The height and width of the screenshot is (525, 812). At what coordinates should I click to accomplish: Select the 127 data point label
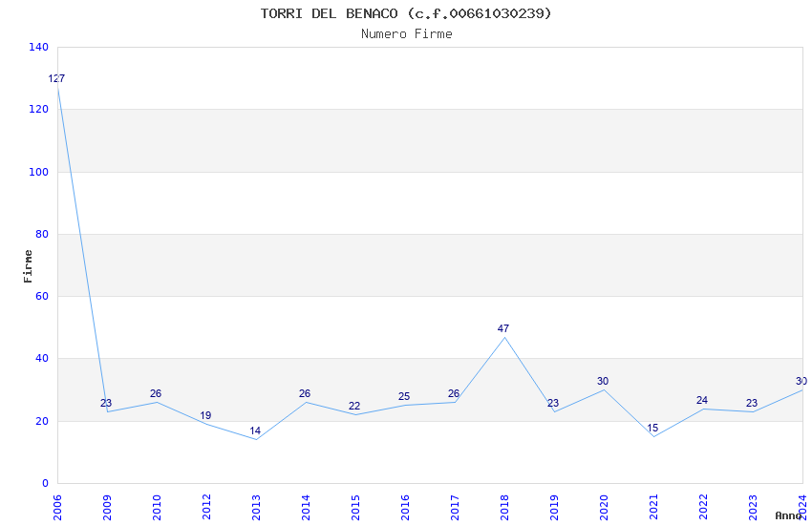(x=56, y=78)
